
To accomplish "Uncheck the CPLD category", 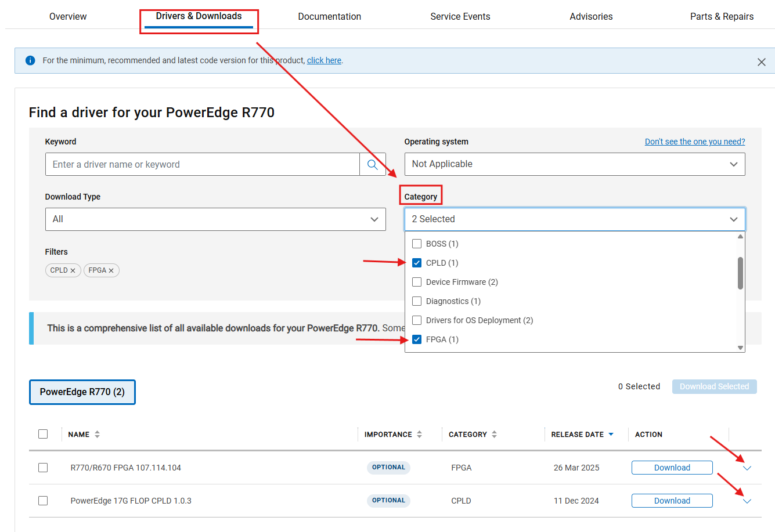I will point(416,263).
